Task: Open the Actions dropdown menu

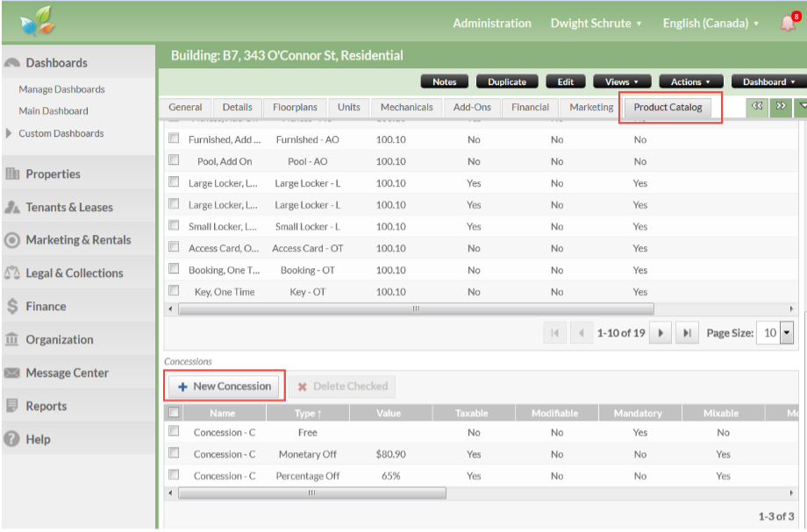Action: click(690, 82)
